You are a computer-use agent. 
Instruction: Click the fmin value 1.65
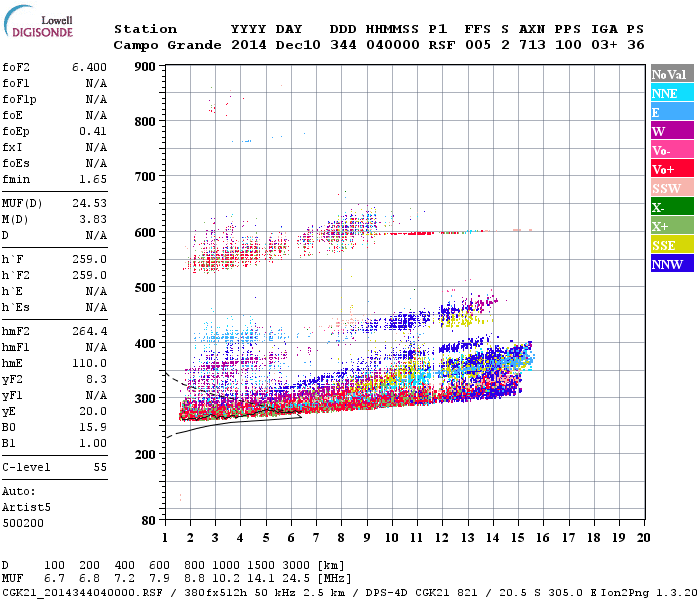(93, 179)
